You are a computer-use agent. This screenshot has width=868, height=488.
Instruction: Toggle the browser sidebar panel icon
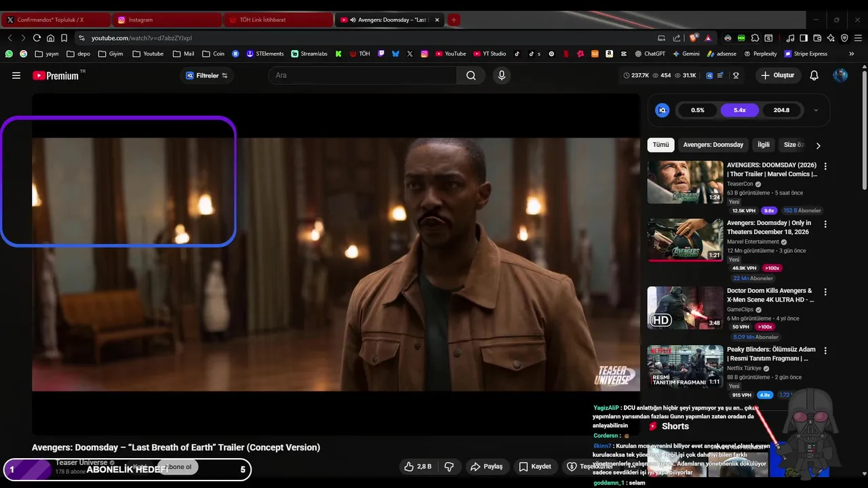click(x=804, y=38)
